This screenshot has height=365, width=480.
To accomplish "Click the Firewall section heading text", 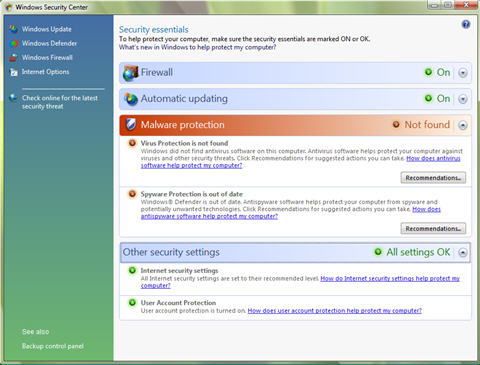I will click(157, 72).
